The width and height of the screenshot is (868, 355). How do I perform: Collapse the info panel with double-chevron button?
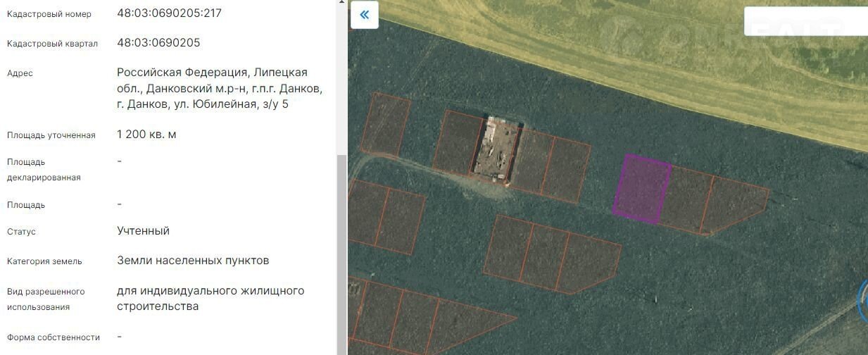(x=364, y=15)
